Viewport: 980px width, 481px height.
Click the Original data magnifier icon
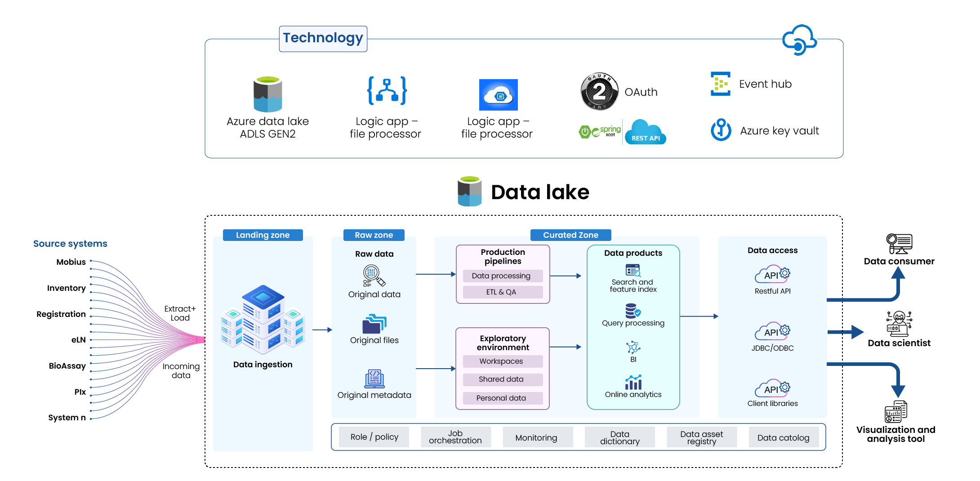[374, 276]
